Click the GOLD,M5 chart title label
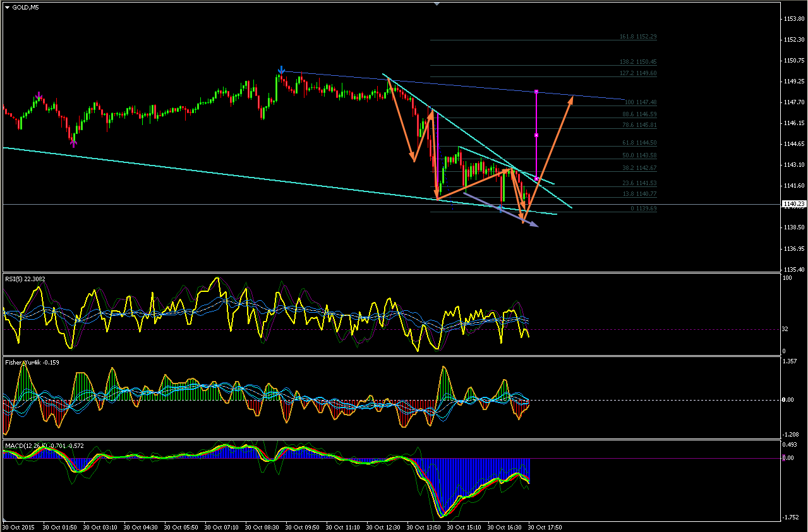 26,8
